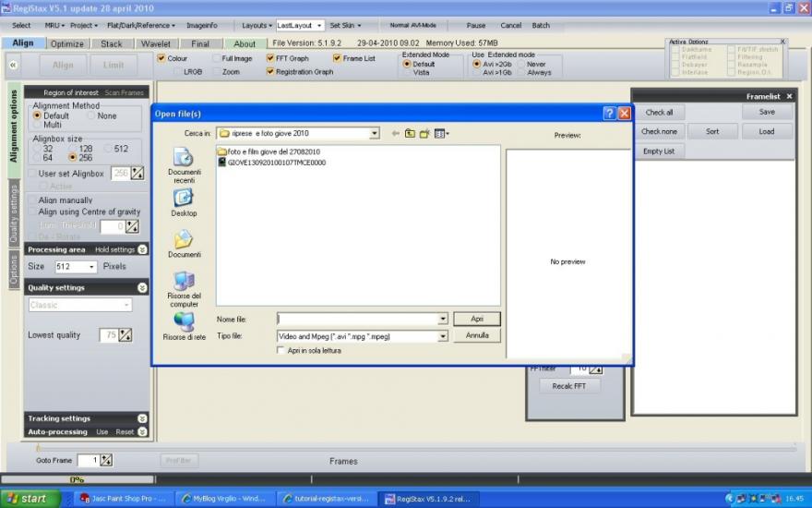
Task: Open processing area Size dropdown
Action: coord(91,266)
